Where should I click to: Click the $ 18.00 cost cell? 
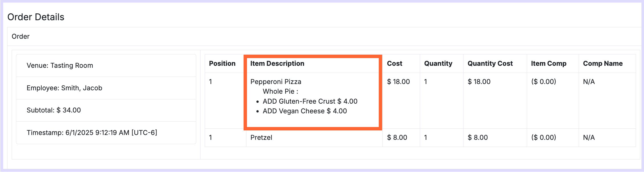(398, 82)
